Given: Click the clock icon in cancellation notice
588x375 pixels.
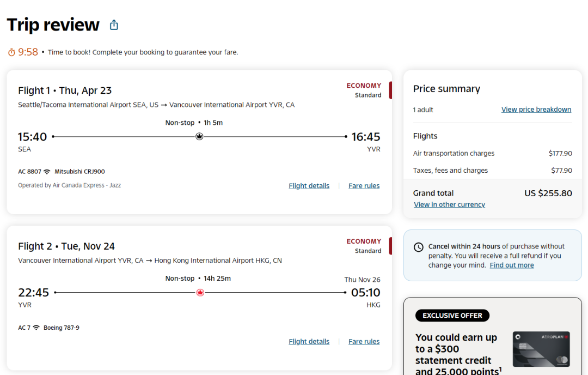Looking at the screenshot, I should click(x=418, y=247).
